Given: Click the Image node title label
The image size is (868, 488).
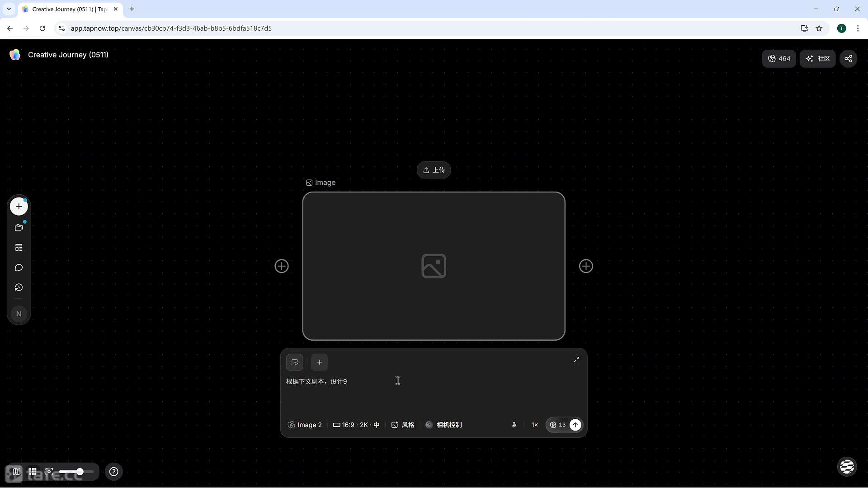Looking at the screenshot, I should coord(321,183).
